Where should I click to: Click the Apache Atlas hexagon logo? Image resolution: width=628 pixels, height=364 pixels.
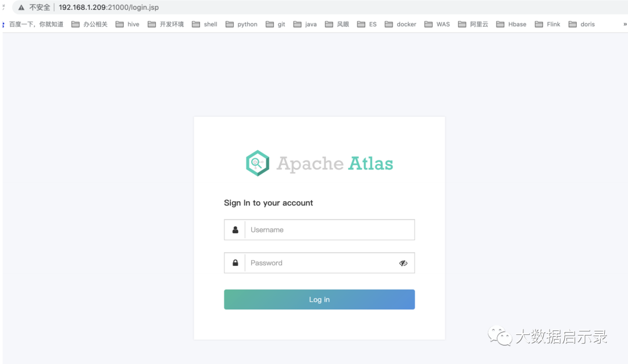click(258, 163)
